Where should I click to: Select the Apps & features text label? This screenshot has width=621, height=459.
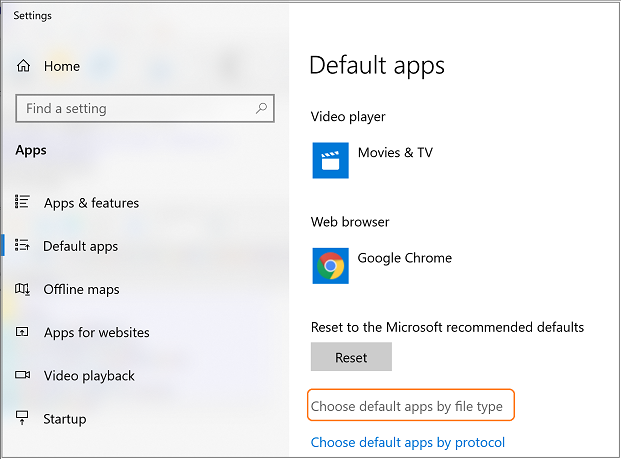click(x=91, y=203)
